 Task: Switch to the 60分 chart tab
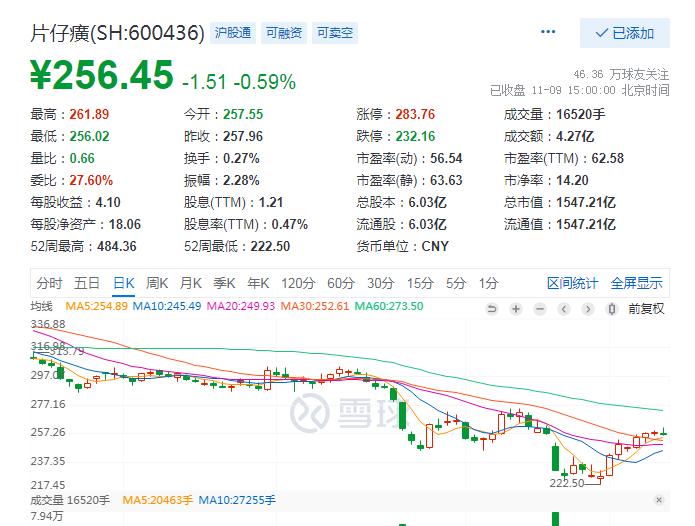tap(340, 283)
